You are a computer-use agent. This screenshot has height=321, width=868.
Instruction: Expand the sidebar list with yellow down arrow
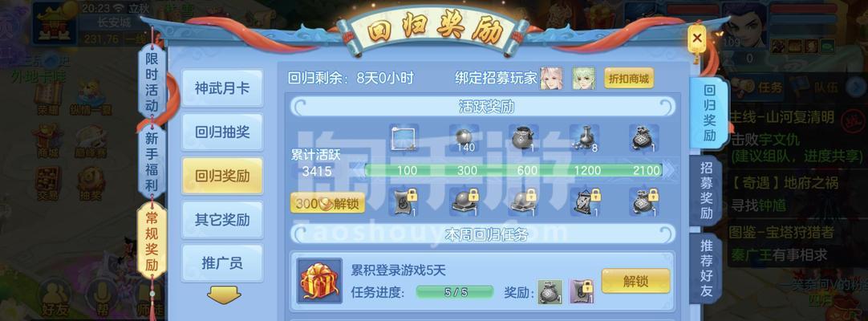(x=224, y=295)
